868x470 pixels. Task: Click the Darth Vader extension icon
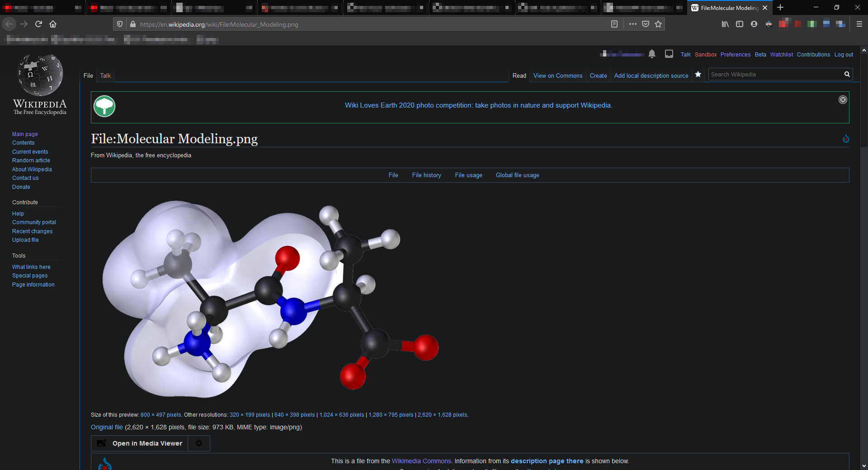coord(769,24)
